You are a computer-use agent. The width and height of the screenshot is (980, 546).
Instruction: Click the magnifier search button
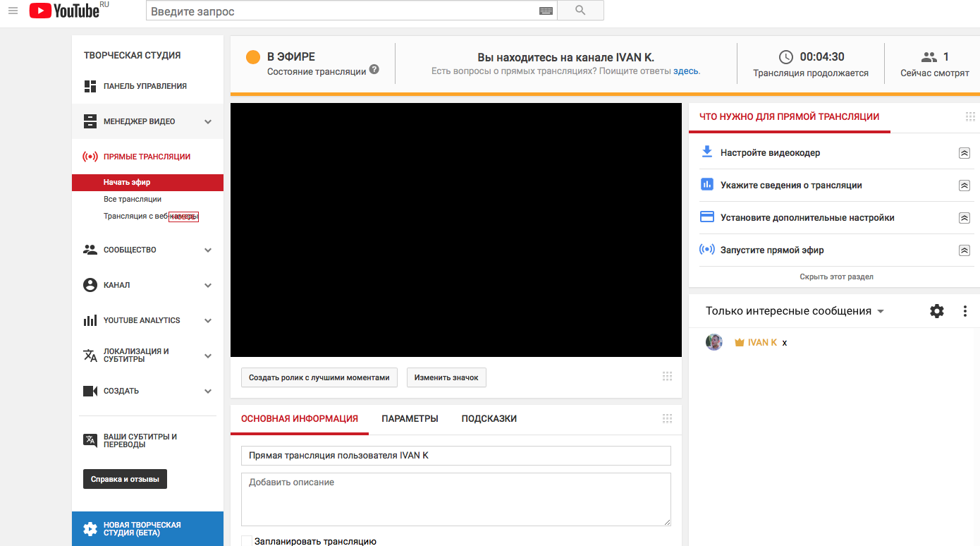coord(580,11)
